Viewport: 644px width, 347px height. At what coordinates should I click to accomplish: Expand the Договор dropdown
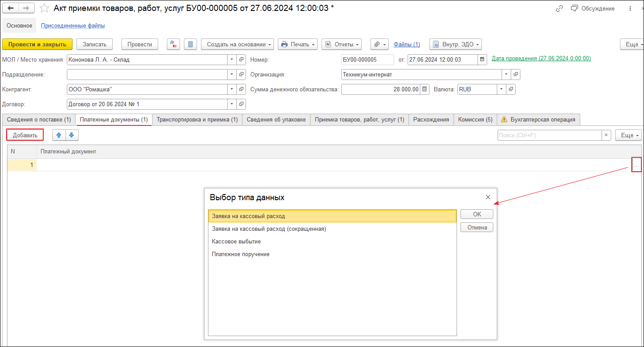coord(232,104)
